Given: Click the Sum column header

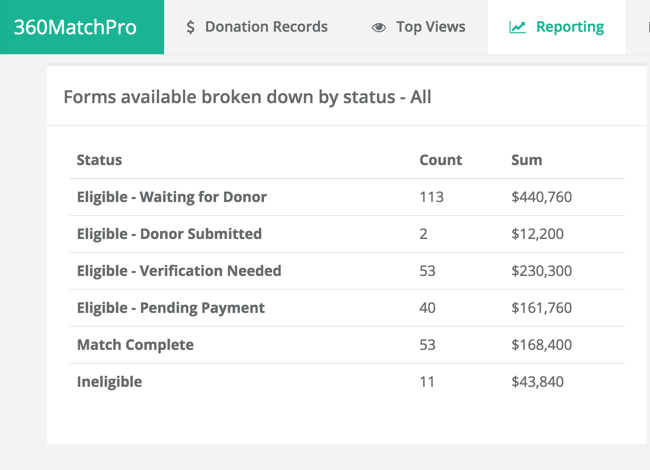Looking at the screenshot, I should click(526, 160).
